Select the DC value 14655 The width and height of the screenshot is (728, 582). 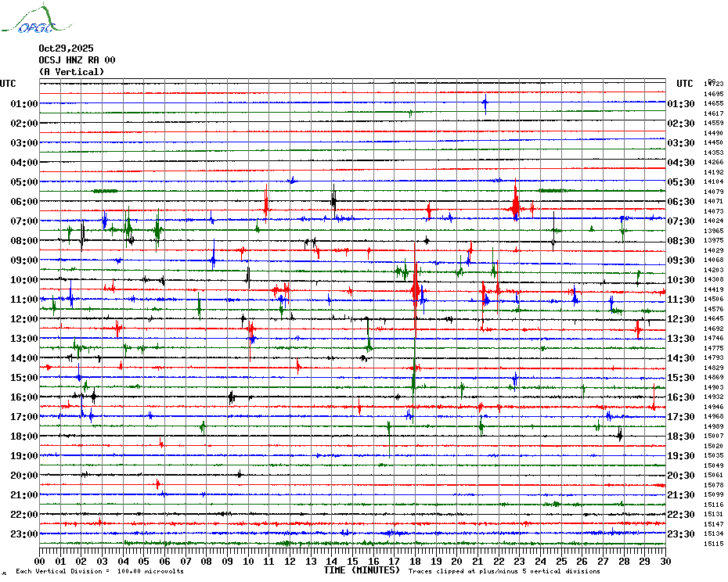coord(714,103)
